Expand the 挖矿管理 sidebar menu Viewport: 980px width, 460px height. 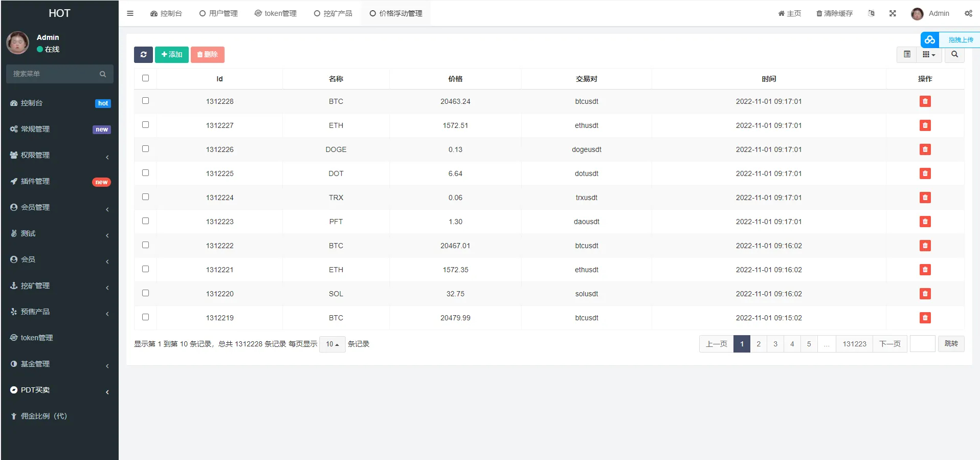59,286
